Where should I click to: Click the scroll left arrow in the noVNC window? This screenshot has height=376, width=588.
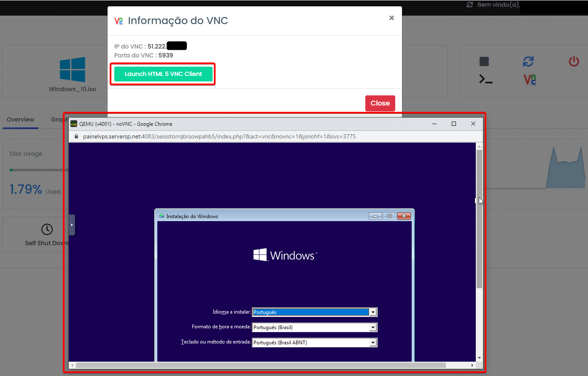tap(73, 365)
